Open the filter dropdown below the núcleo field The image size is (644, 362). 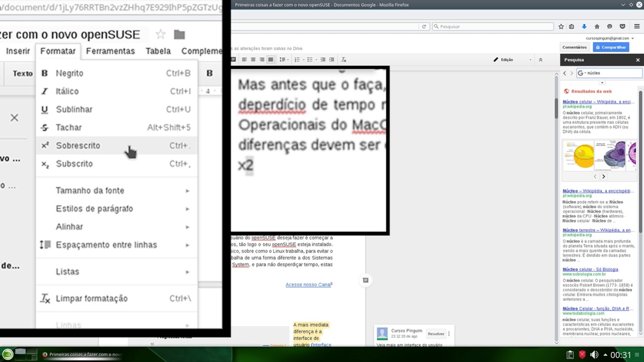click(602, 82)
